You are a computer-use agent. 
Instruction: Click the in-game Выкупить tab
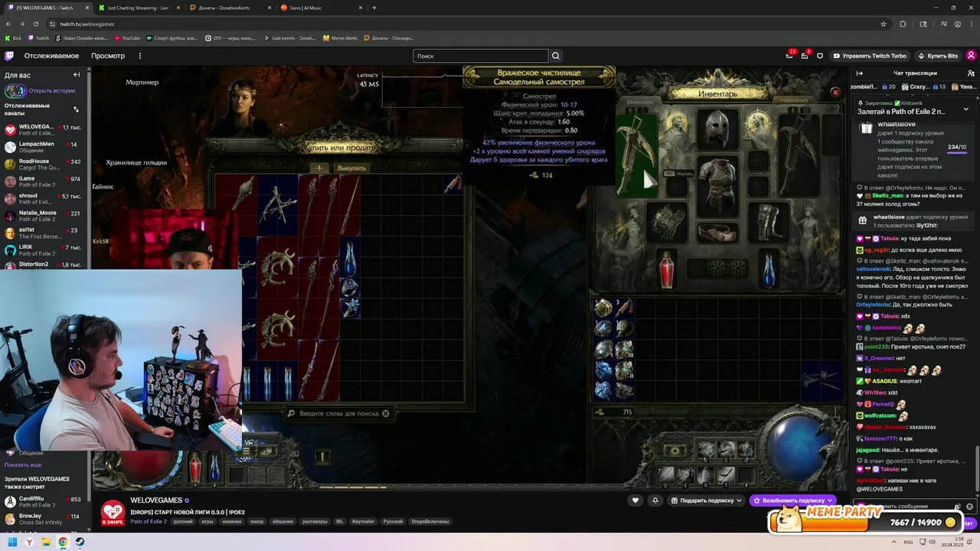[351, 168]
